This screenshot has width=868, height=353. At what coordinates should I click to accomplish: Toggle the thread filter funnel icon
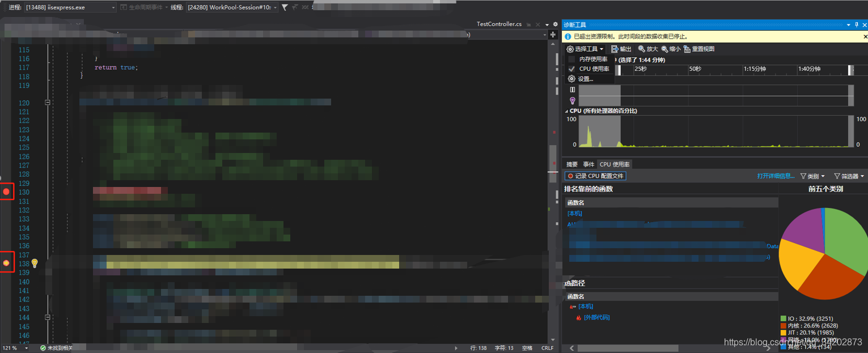click(285, 7)
